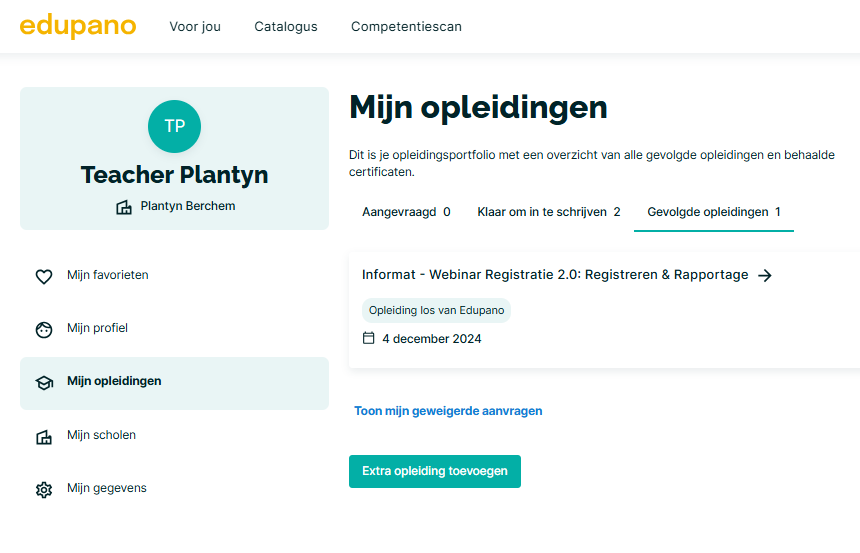Select Mijn opleidingen in the sidebar
The height and width of the screenshot is (553, 860).
[174, 383]
